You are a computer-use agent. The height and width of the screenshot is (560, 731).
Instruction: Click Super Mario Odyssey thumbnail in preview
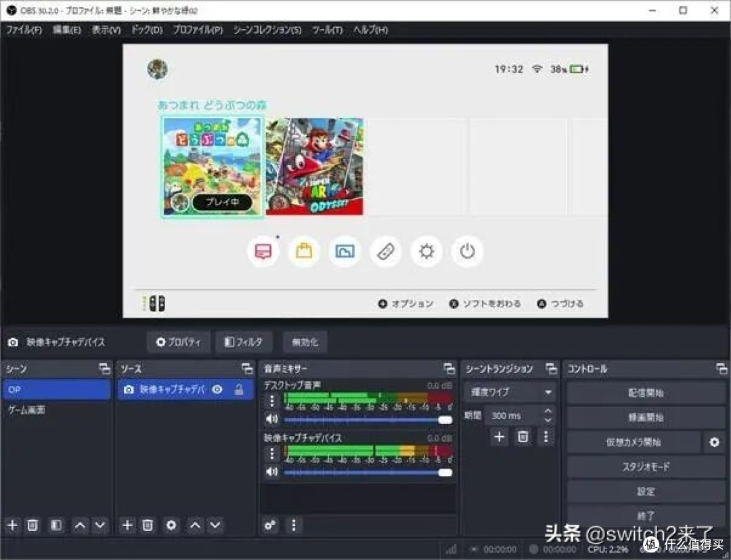[x=314, y=167]
